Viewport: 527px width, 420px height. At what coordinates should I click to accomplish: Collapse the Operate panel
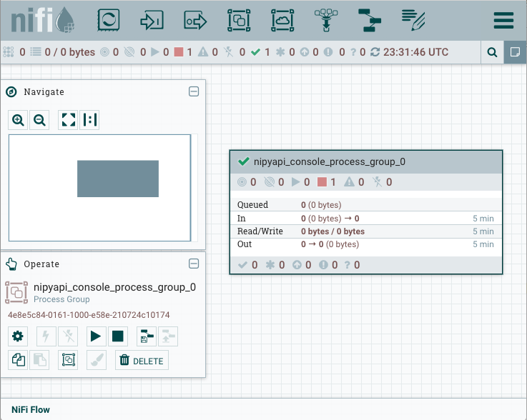click(193, 264)
